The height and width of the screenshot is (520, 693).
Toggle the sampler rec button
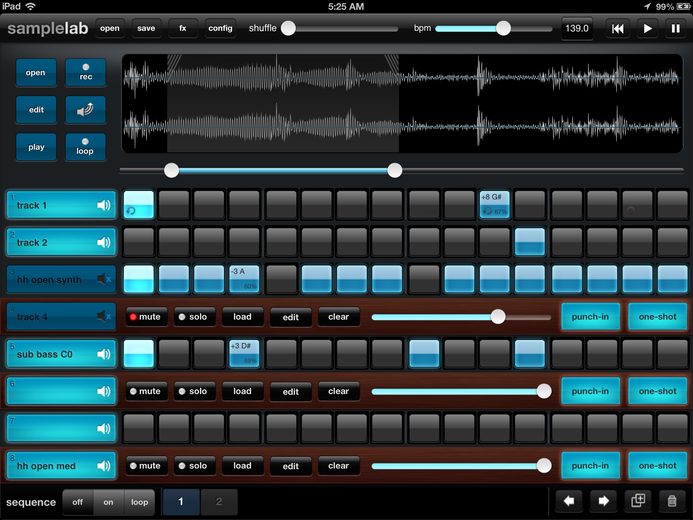[x=85, y=72]
